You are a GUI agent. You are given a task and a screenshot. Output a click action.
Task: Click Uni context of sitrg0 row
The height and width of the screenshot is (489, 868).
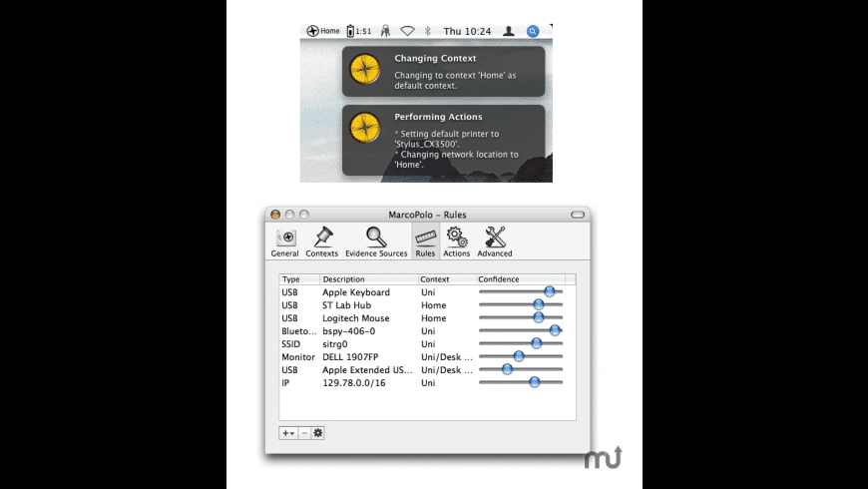point(428,344)
